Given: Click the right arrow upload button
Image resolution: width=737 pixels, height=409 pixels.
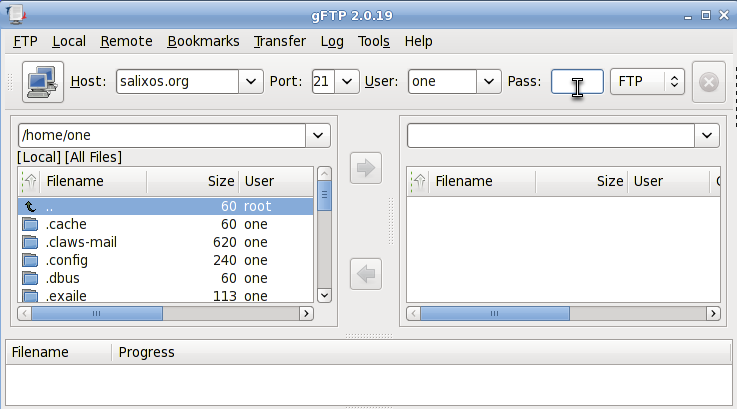Looking at the screenshot, I should (x=366, y=168).
